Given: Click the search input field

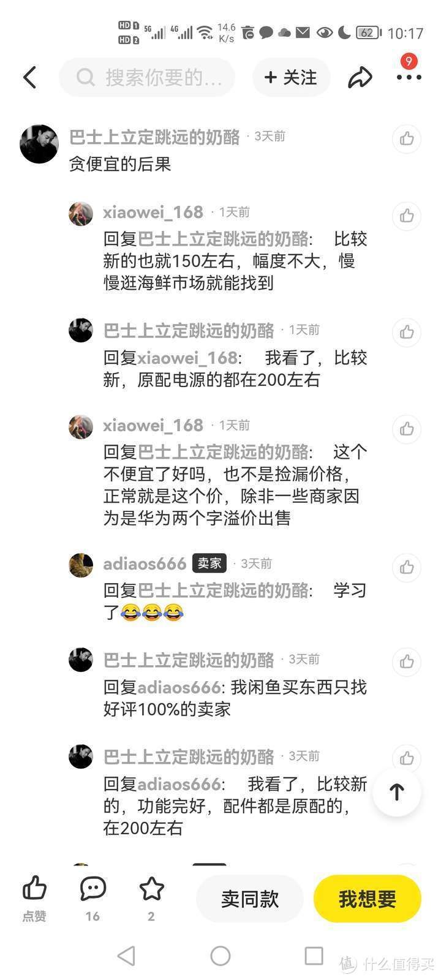Looking at the screenshot, I should [x=147, y=78].
